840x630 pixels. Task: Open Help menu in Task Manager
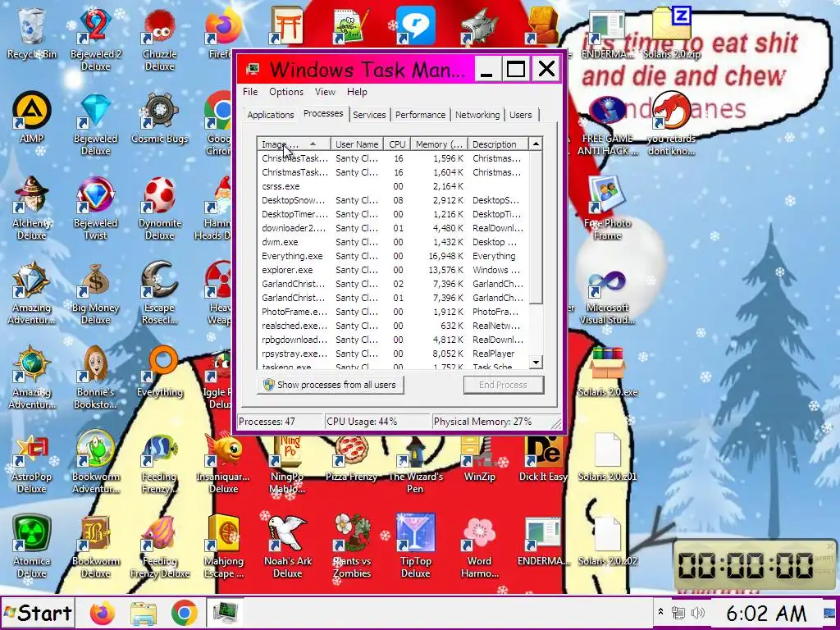[357, 92]
